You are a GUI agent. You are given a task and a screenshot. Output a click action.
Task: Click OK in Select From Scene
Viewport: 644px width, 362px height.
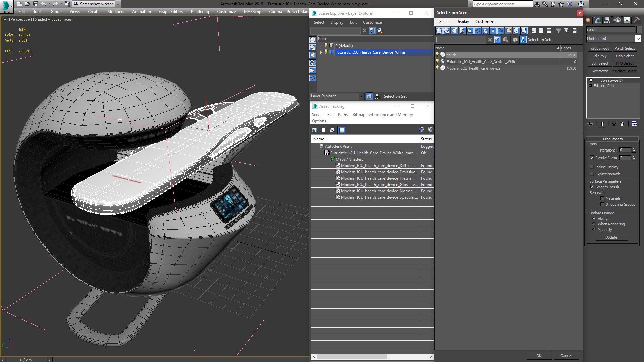pyautogui.click(x=539, y=356)
